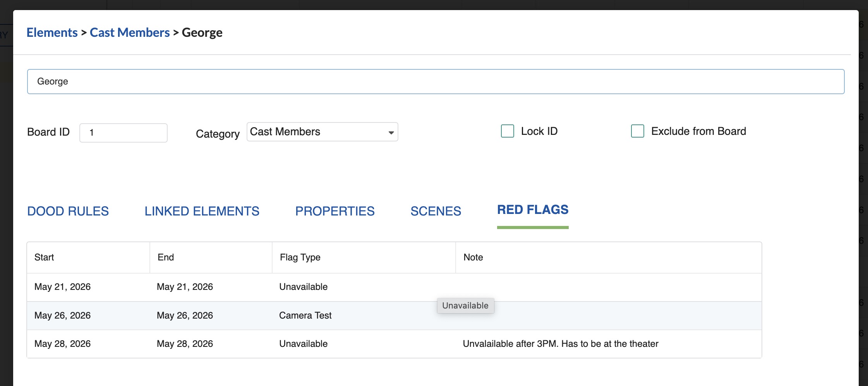Select the RED FLAGS tab
This screenshot has height=386, width=868.
point(533,210)
